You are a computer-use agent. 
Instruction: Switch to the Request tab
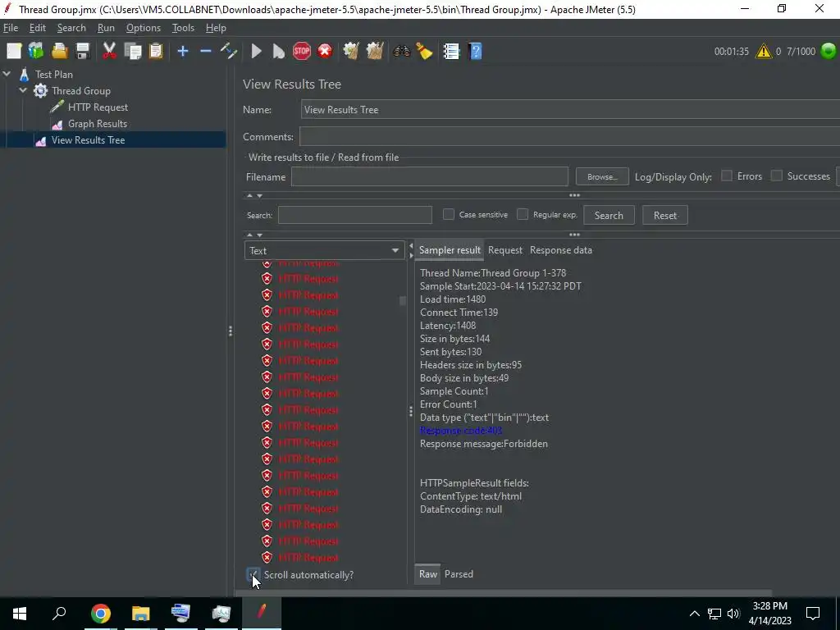[x=505, y=250]
